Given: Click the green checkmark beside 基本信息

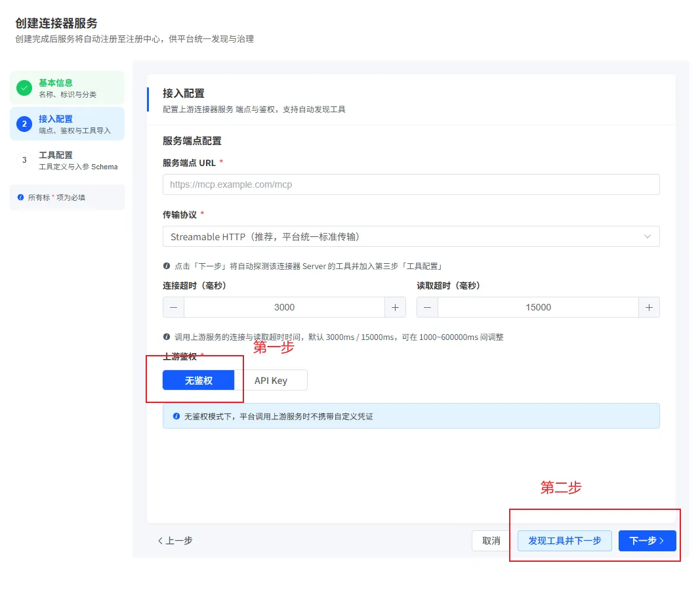Looking at the screenshot, I should tap(24, 88).
